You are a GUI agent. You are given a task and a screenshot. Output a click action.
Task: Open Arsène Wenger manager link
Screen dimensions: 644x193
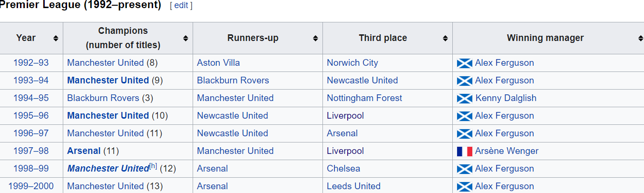[x=507, y=151]
